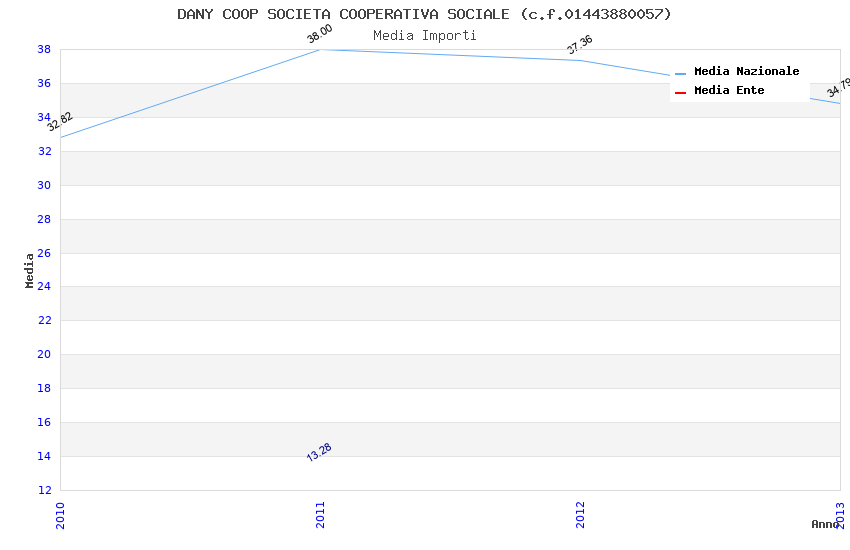Viewport: 850px width, 550px height.
Task: Click the y-axis tick value 16
Action: tap(44, 422)
